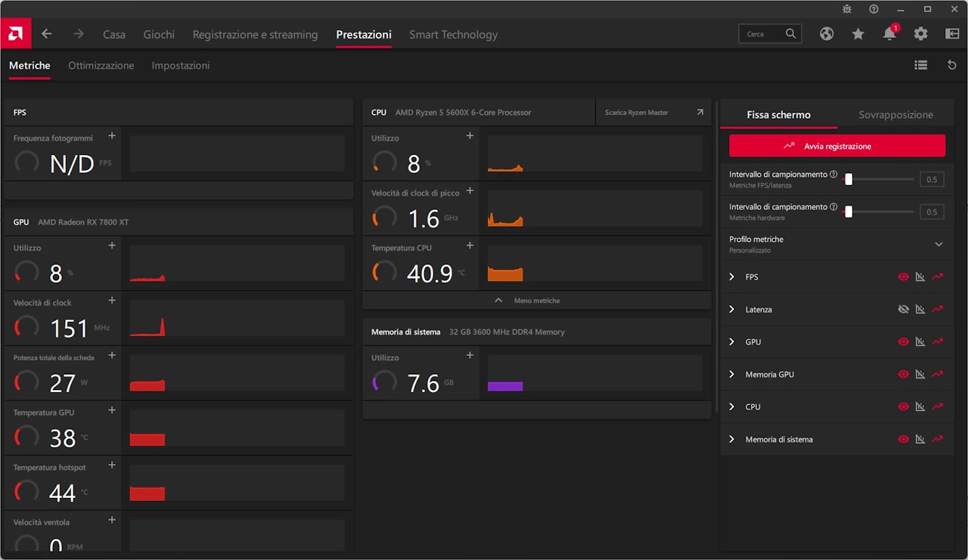Open the web browser globe icon
968x560 pixels.
827,34
